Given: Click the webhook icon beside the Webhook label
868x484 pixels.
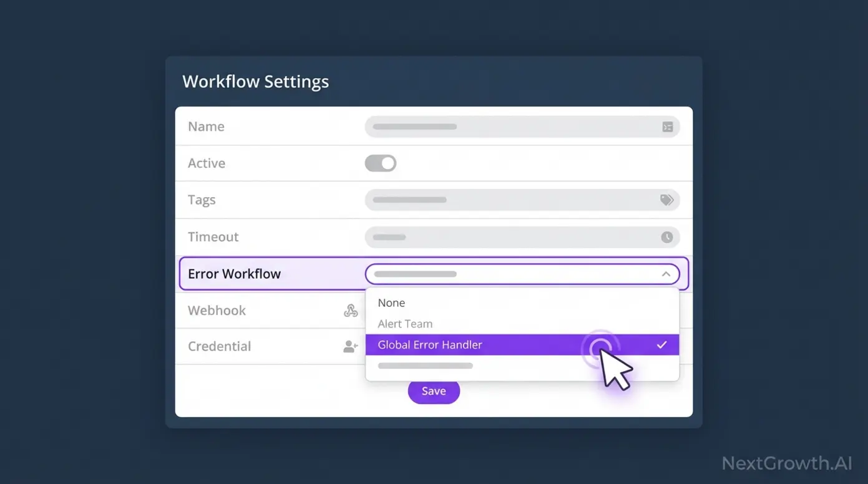Looking at the screenshot, I should (351, 310).
